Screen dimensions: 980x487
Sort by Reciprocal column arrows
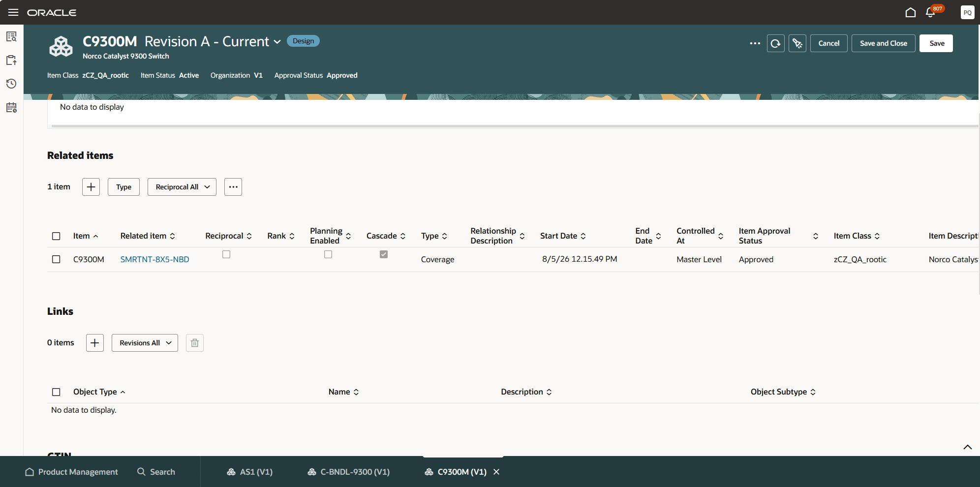249,236
